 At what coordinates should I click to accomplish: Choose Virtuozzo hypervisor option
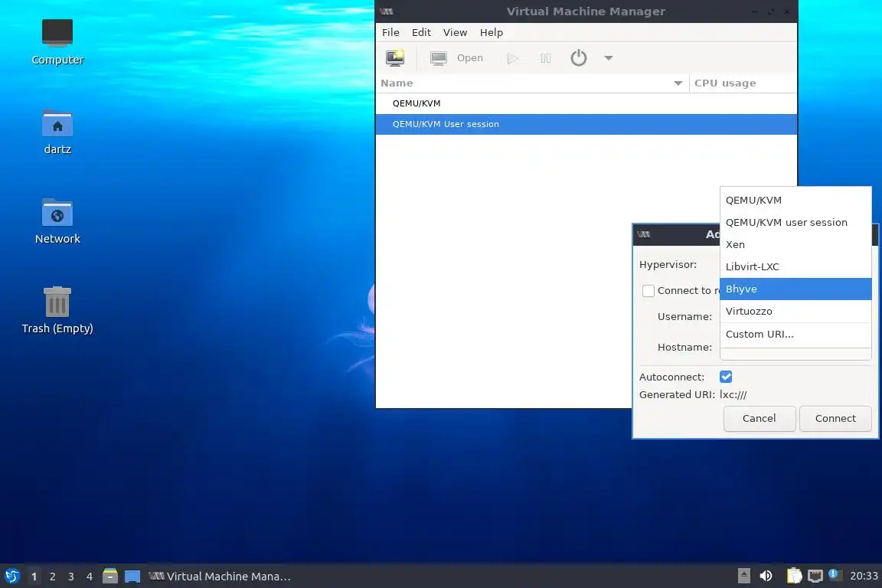(795, 311)
